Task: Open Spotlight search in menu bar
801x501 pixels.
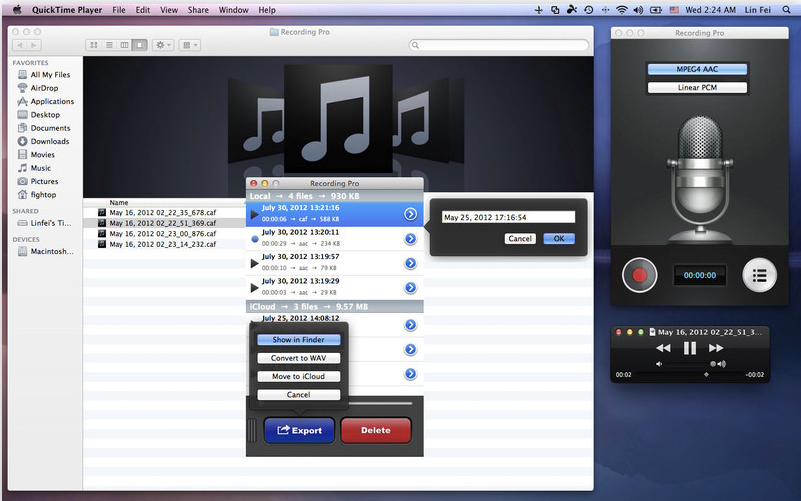Action: click(x=786, y=10)
